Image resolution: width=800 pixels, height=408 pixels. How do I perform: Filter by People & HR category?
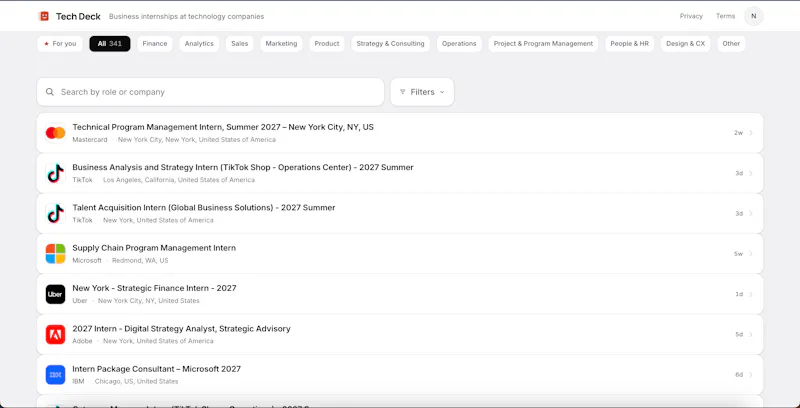click(630, 44)
